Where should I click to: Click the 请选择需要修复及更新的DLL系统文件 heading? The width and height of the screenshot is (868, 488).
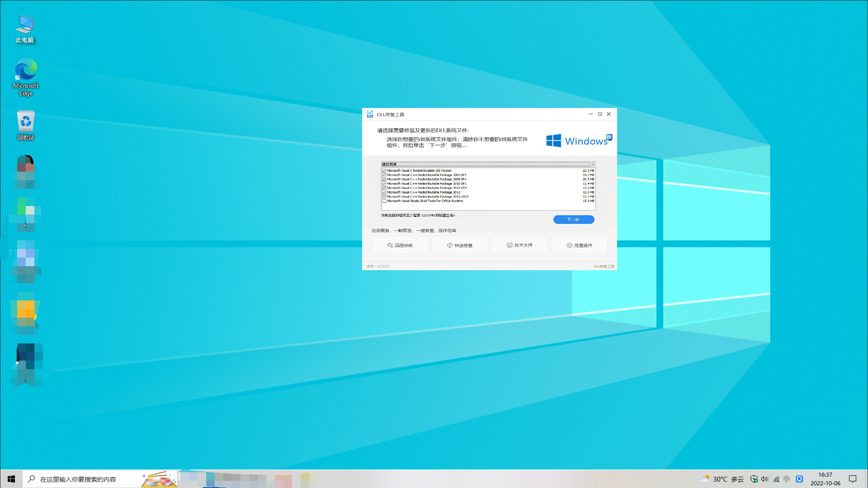click(423, 130)
